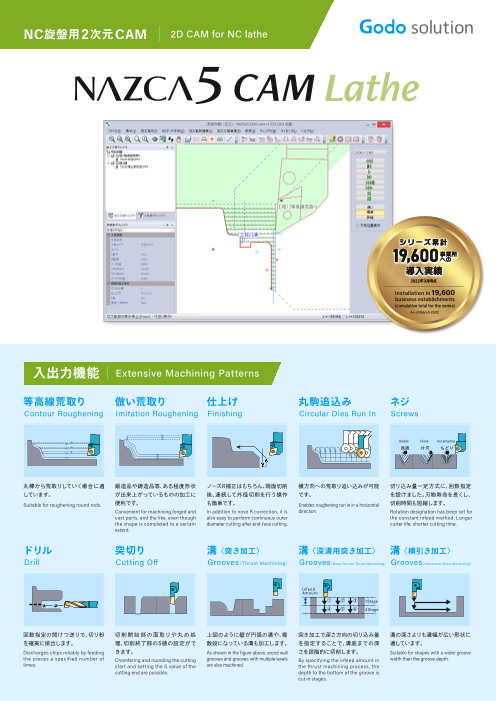The height and width of the screenshot is (701, 496).
Task: Click the dark circular gear toolbar icon
Action: coord(340,139)
